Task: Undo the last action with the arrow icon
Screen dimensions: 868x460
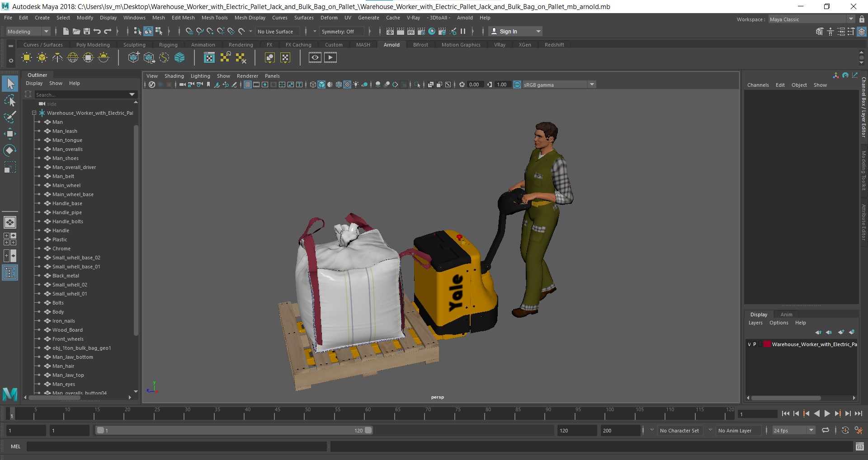Action: click(97, 31)
